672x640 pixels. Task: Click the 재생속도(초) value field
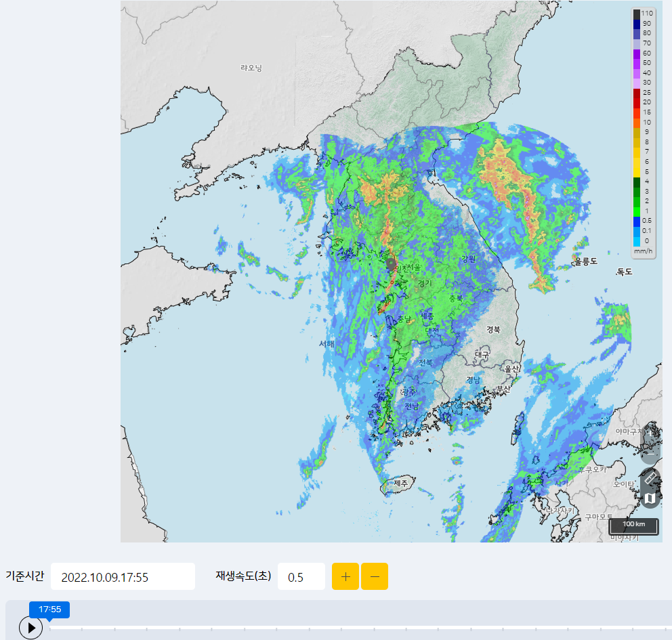pyautogui.click(x=301, y=576)
